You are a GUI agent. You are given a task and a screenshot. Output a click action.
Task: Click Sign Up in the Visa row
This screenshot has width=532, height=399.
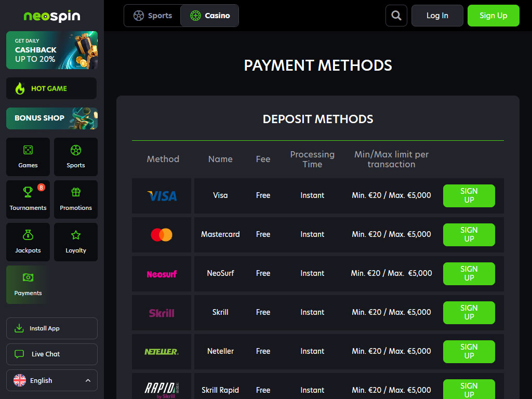[x=469, y=196]
